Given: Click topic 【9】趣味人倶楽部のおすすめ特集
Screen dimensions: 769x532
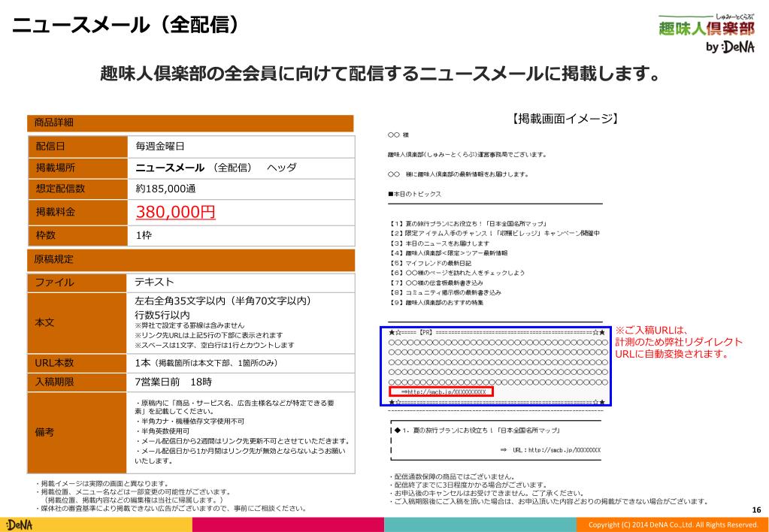Looking at the screenshot, I should click(x=436, y=303).
